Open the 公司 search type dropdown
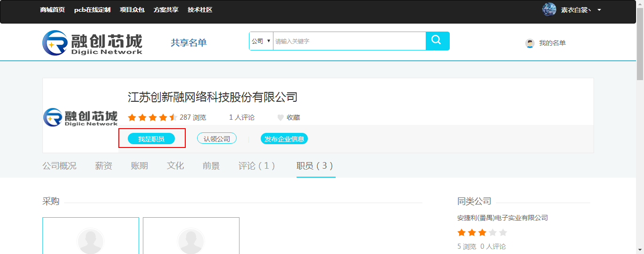 (x=261, y=41)
